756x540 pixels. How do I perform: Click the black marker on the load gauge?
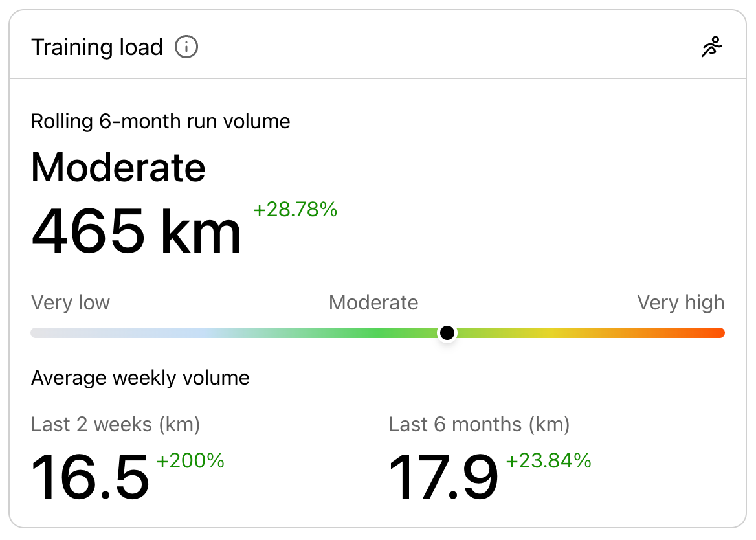click(x=447, y=332)
